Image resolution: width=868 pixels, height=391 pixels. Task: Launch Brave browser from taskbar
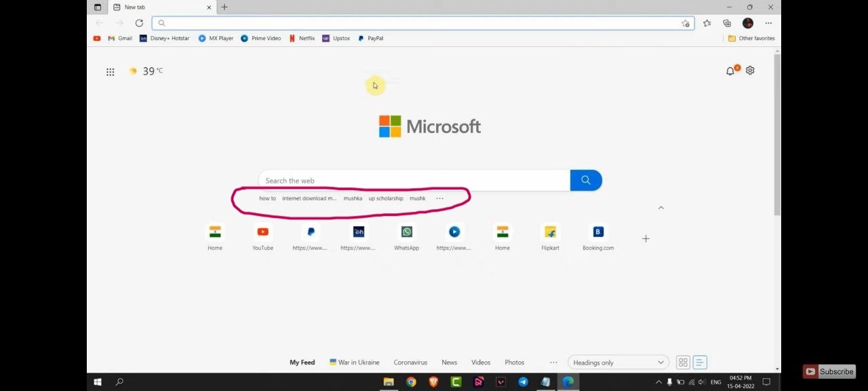(433, 382)
